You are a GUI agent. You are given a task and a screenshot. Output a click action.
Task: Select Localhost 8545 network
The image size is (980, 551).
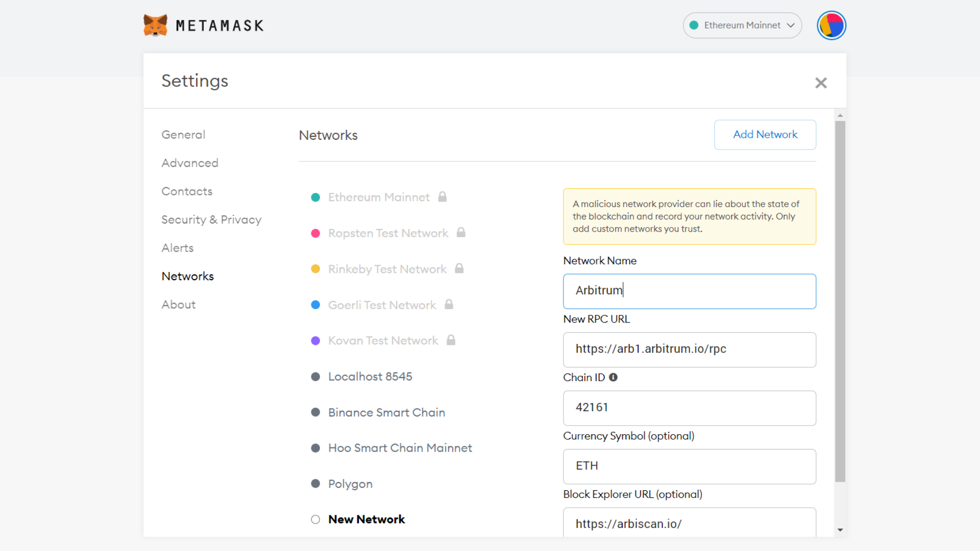click(370, 377)
